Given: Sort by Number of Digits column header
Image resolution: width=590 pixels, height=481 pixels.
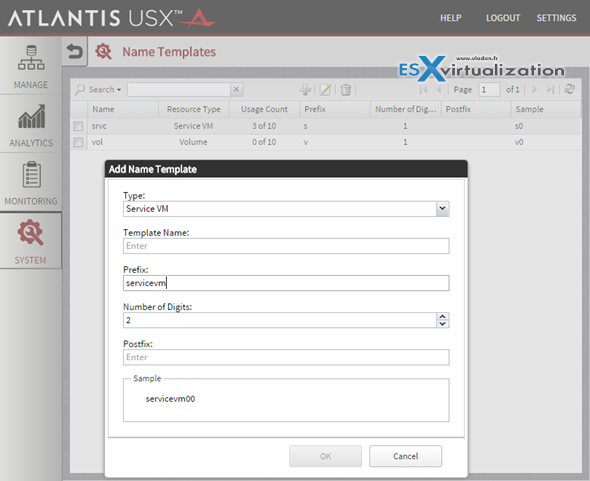Looking at the screenshot, I should [x=406, y=109].
